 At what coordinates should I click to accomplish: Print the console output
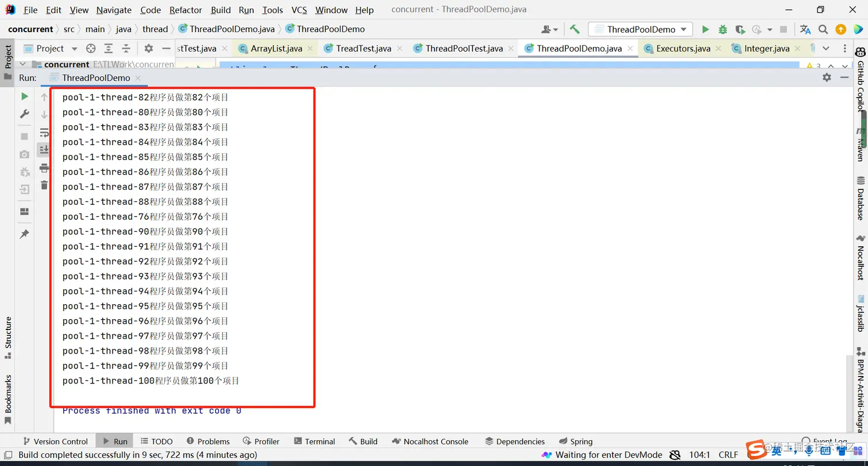pos(44,168)
